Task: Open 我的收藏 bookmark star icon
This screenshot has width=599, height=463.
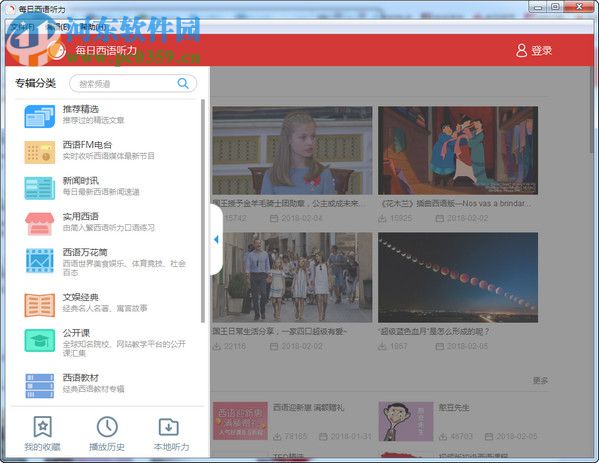Action: (42, 427)
